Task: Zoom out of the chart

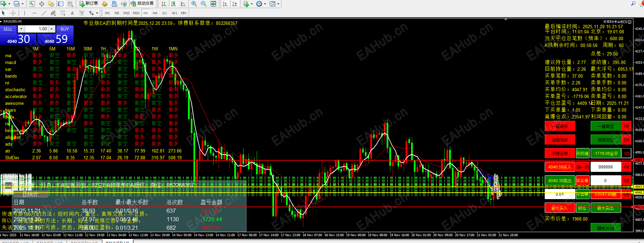Action: tap(203, 4)
